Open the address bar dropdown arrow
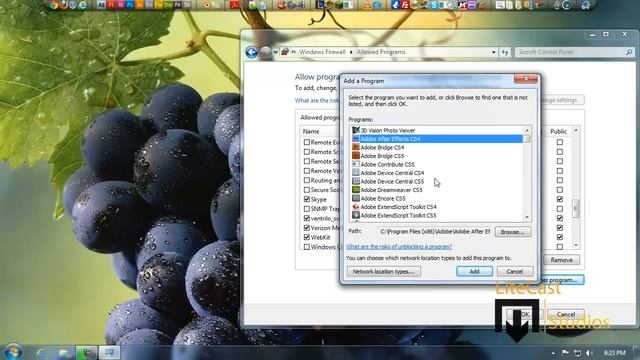The image size is (640, 360). coord(493,52)
